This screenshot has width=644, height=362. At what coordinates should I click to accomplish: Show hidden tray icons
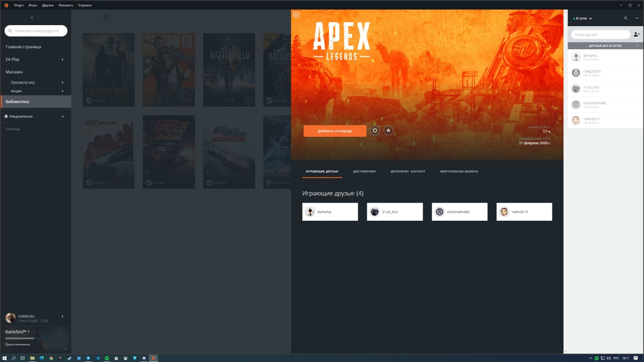tap(591, 358)
